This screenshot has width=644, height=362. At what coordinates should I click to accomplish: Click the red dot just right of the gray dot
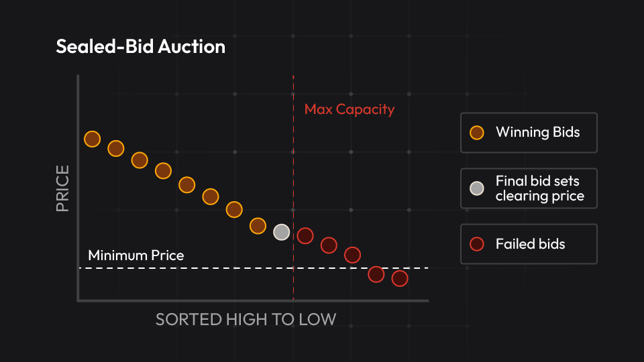tap(305, 235)
